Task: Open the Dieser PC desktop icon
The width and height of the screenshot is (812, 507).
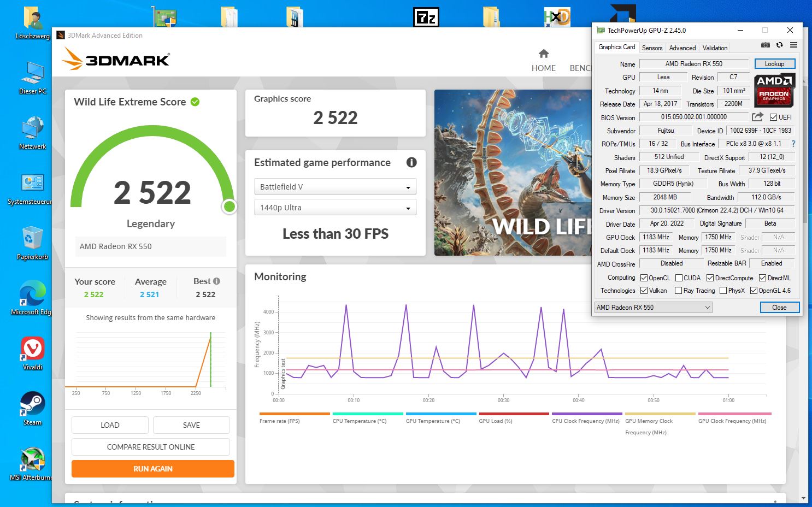Action: 33,76
